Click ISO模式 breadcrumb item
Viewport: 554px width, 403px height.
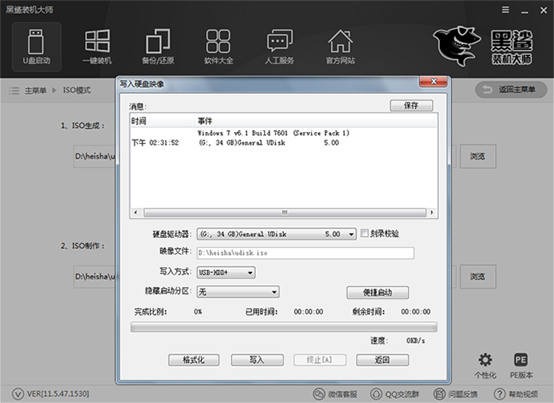tap(77, 90)
